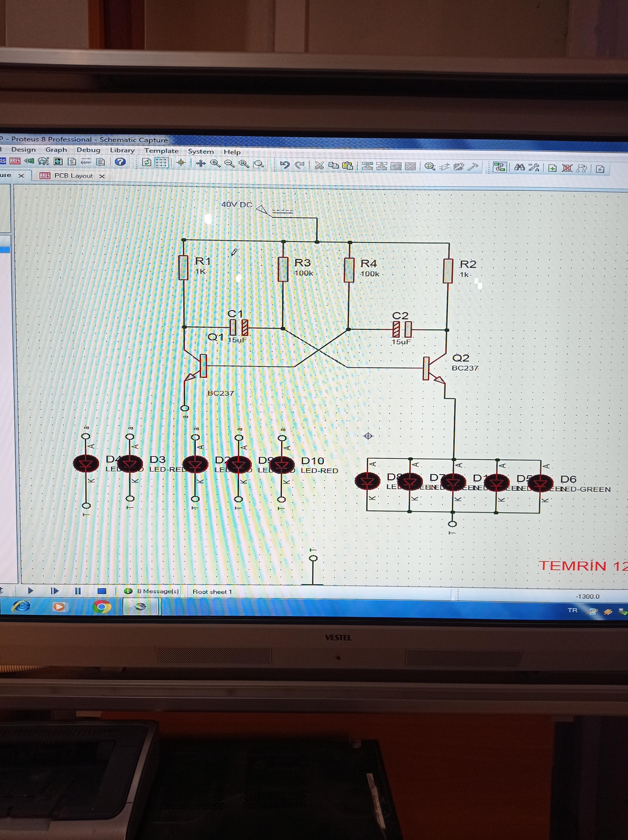Click the Zoom to Area icon
Image resolution: width=628 pixels, height=840 pixels.
[258, 164]
